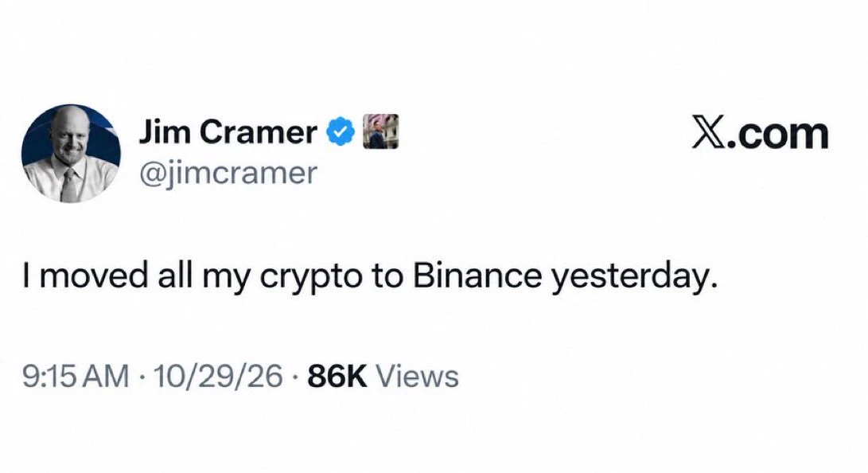The height and width of the screenshot is (473, 868).
Task: Select the ".com" part of the watermark
Action: tap(778, 135)
